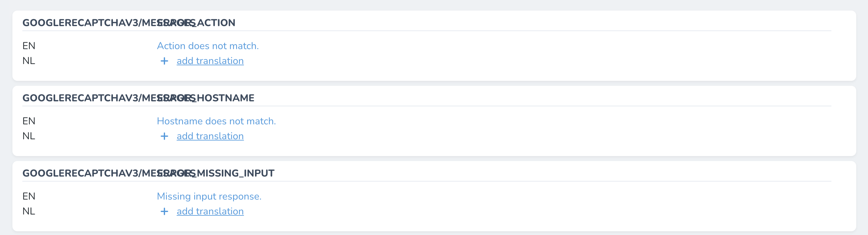Open add translation for the NL Hostname error

click(210, 136)
